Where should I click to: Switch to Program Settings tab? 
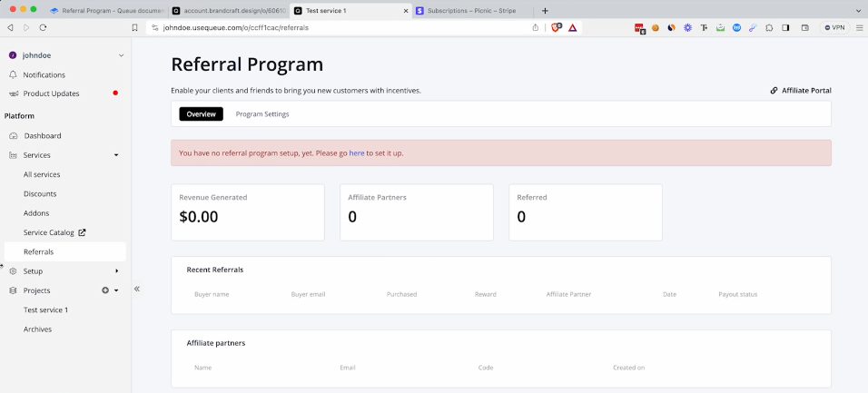262,114
